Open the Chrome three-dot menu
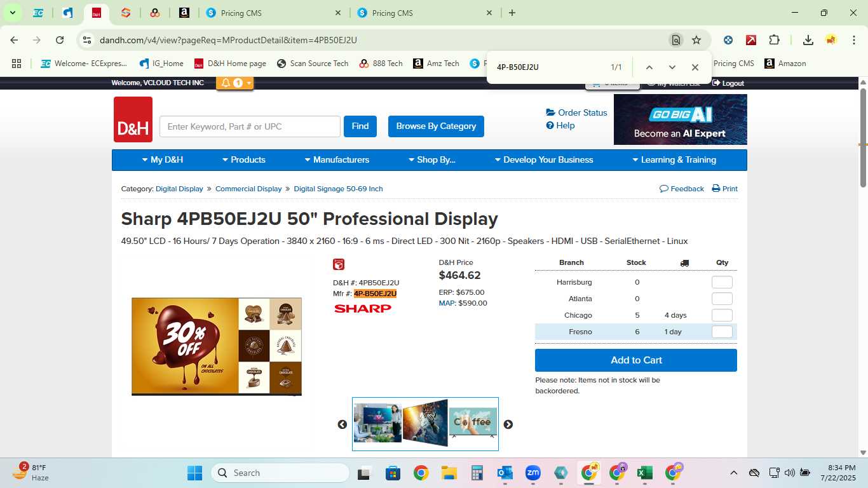The height and width of the screenshot is (488, 868). (854, 40)
